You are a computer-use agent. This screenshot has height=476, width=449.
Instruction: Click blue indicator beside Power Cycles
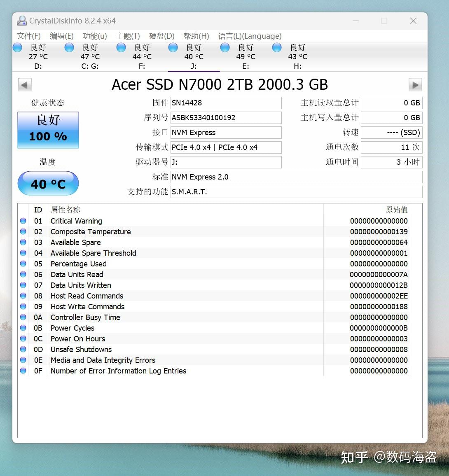pyautogui.click(x=23, y=328)
